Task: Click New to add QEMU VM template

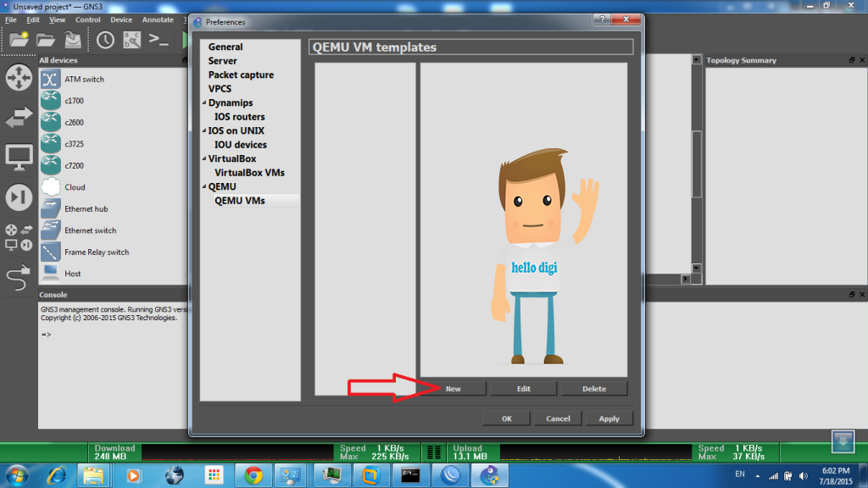Action: tap(453, 388)
